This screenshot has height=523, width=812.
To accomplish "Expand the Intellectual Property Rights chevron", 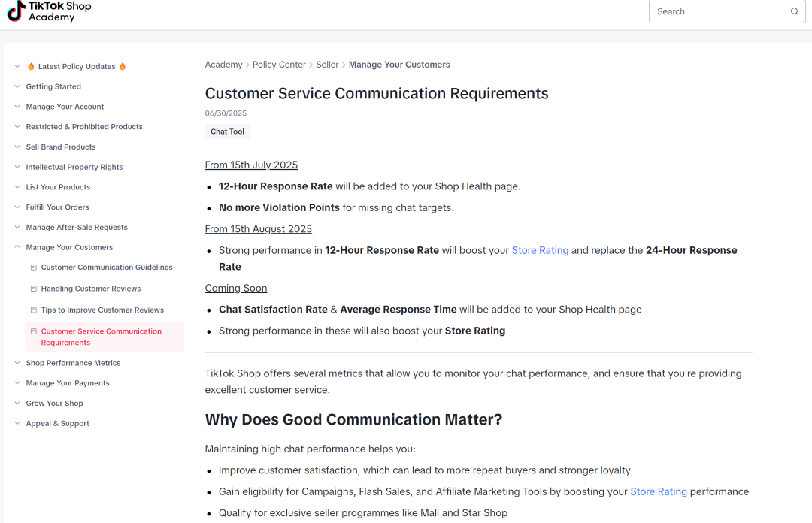I will coord(17,167).
